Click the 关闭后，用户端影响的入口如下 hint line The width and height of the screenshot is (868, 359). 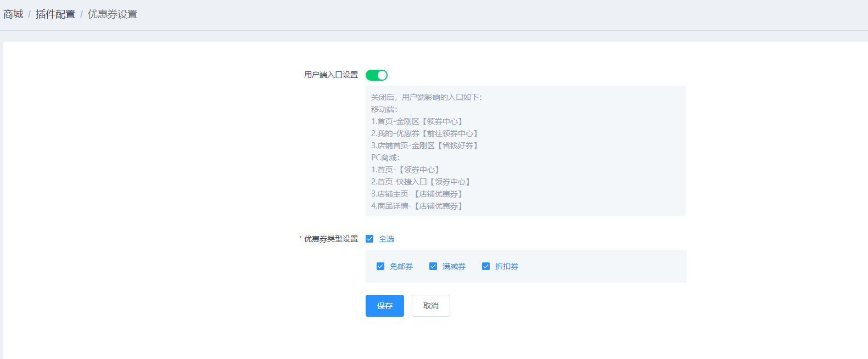[x=427, y=97]
